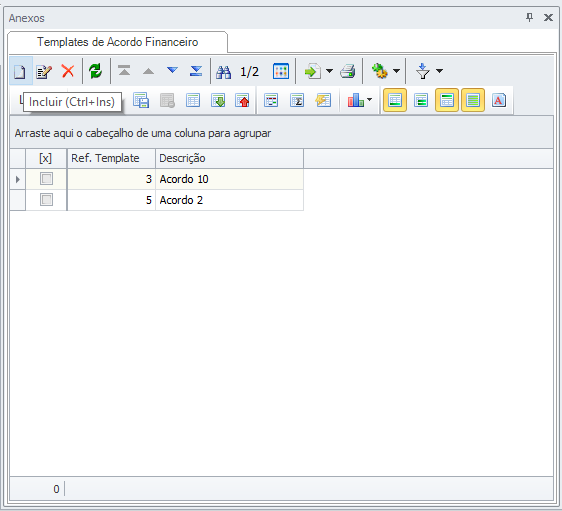
Task: Toggle highlighted green striped grid option
Action: coord(473,100)
